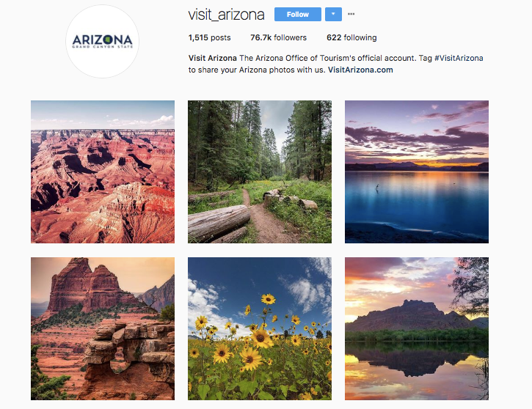
Task: Open the yellow sunflowers field photo
Action: [260, 328]
